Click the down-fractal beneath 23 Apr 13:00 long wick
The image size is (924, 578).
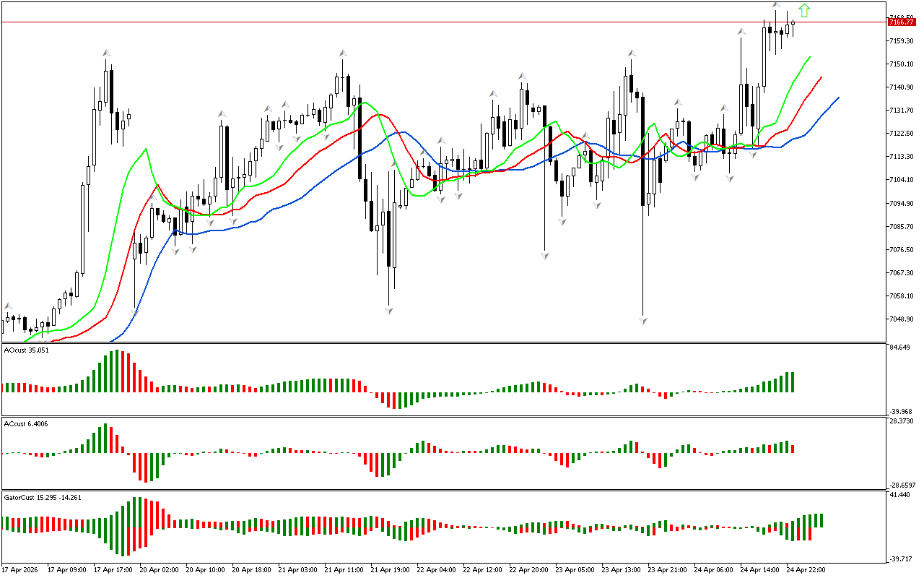(642, 320)
